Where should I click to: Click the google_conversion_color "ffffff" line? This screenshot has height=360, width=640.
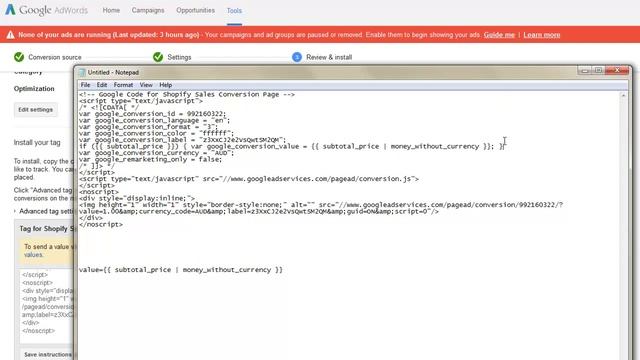point(156,133)
